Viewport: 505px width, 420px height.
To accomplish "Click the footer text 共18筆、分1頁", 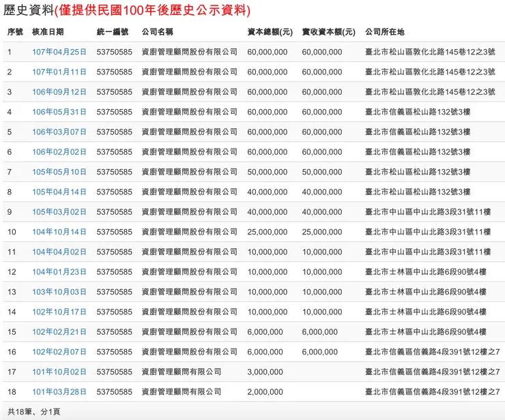I will (x=34, y=411).
